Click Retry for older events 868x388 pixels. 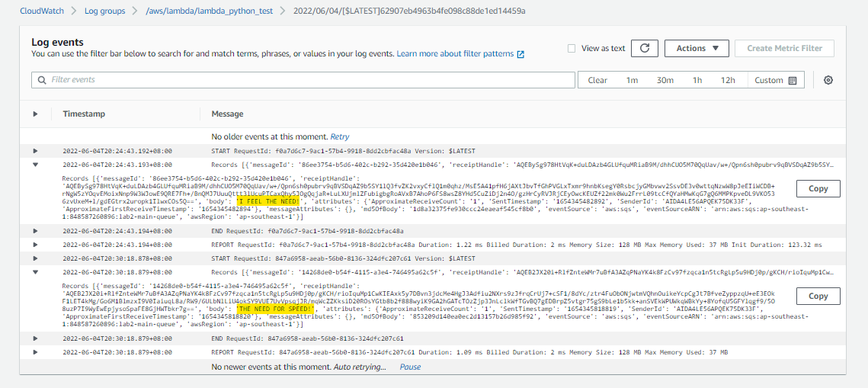(340, 136)
